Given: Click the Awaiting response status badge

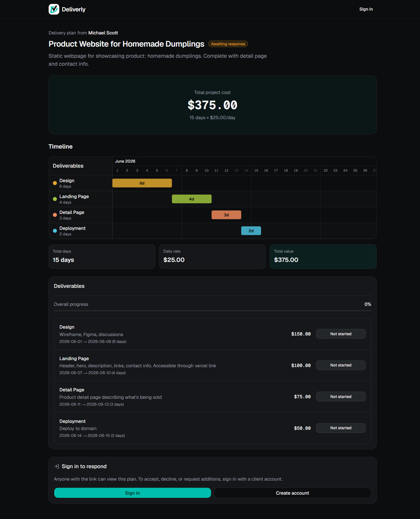Looking at the screenshot, I should [x=228, y=44].
